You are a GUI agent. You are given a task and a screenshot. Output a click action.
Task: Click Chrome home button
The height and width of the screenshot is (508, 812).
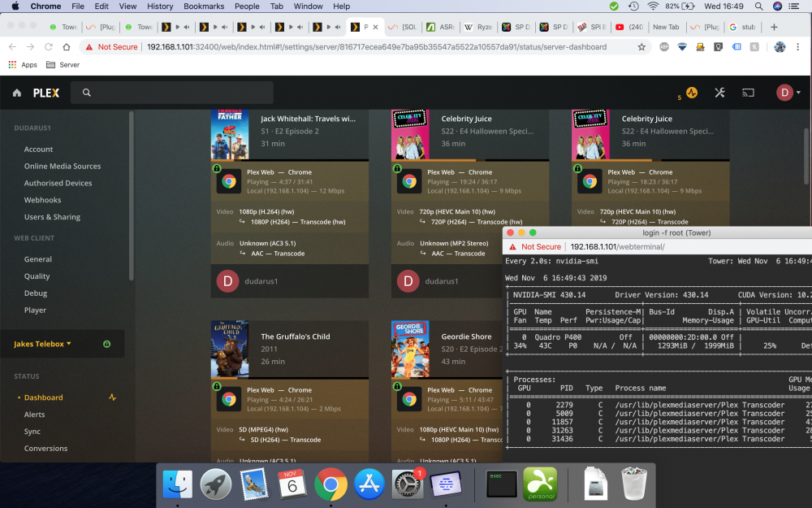[67, 46]
